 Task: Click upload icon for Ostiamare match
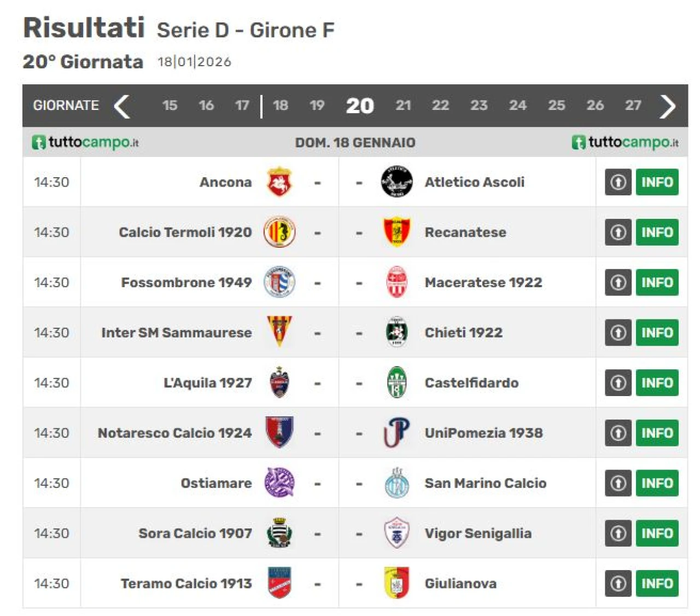pyautogui.click(x=618, y=483)
